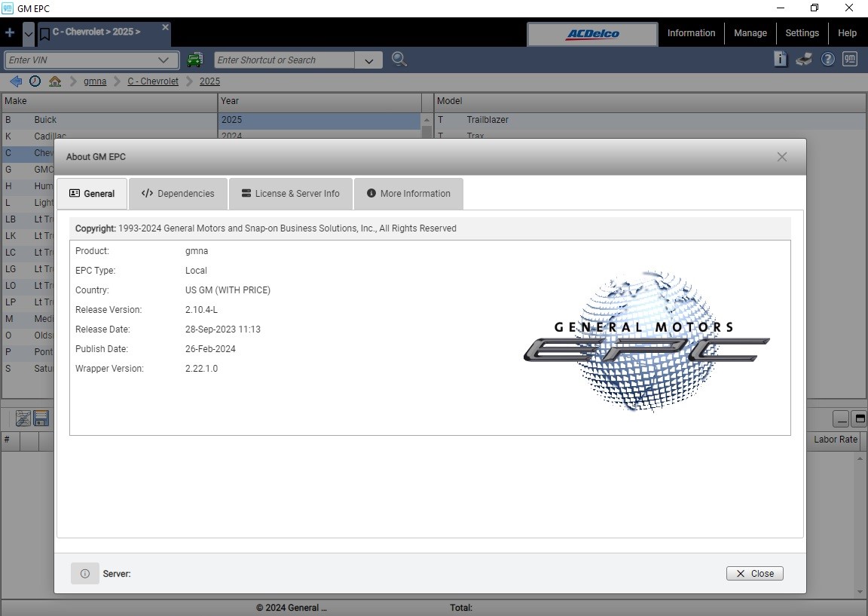Click the history clock icon
Screen dimensions: 868x616
tap(35, 81)
